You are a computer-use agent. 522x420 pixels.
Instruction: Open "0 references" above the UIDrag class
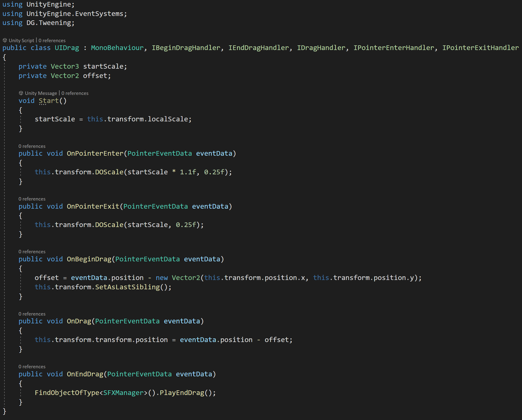click(x=52, y=40)
